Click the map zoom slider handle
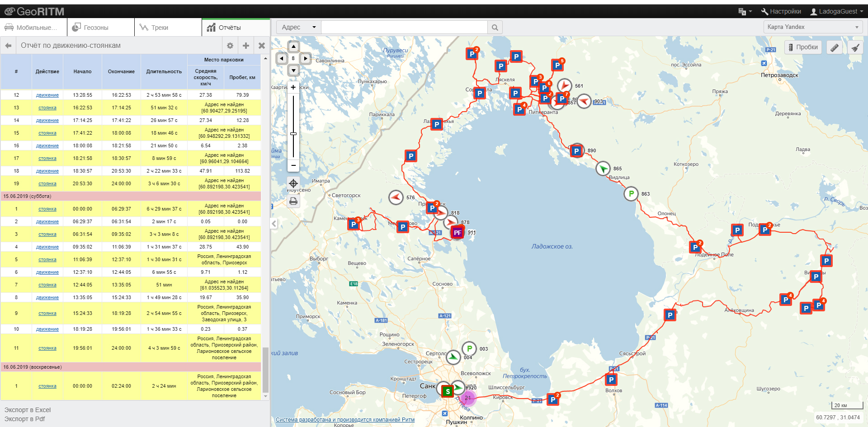The height and width of the screenshot is (427, 868). (x=293, y=134)
